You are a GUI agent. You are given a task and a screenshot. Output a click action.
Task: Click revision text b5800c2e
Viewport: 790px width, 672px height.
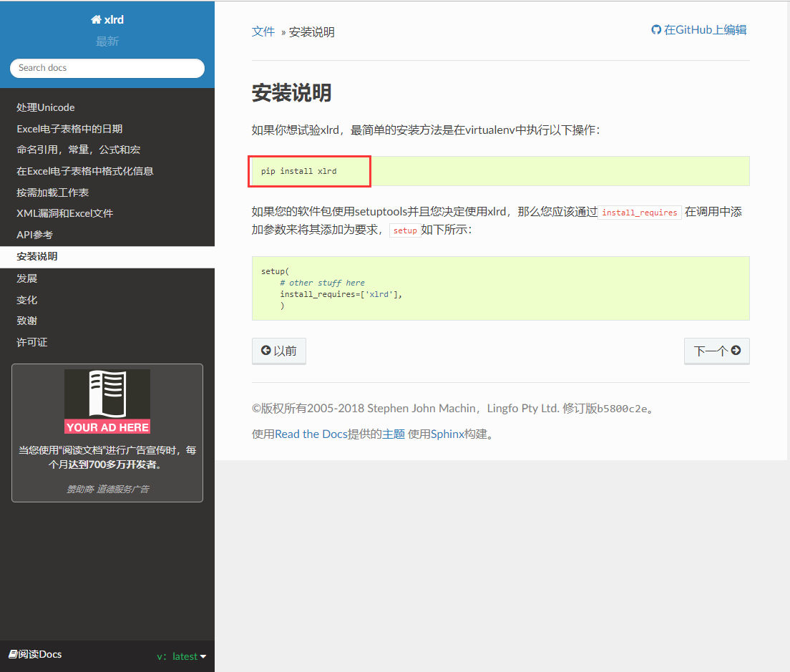point(623,409)
